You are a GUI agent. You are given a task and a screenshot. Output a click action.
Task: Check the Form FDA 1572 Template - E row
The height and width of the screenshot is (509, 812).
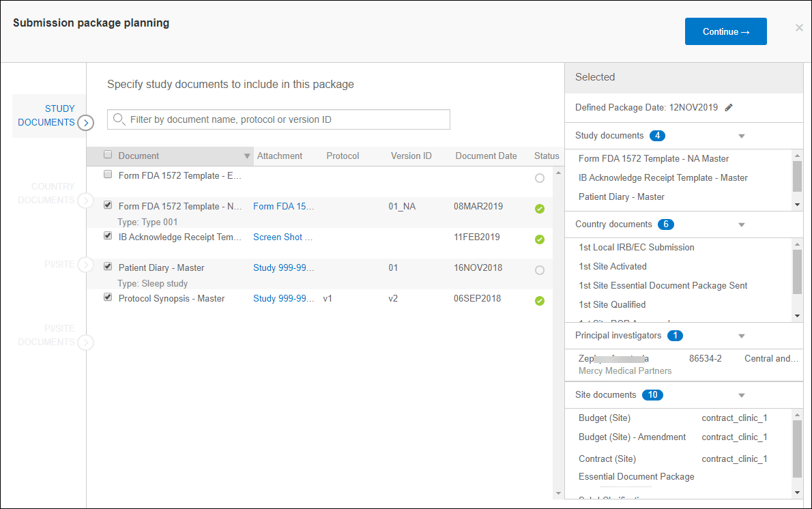[107, 174]
